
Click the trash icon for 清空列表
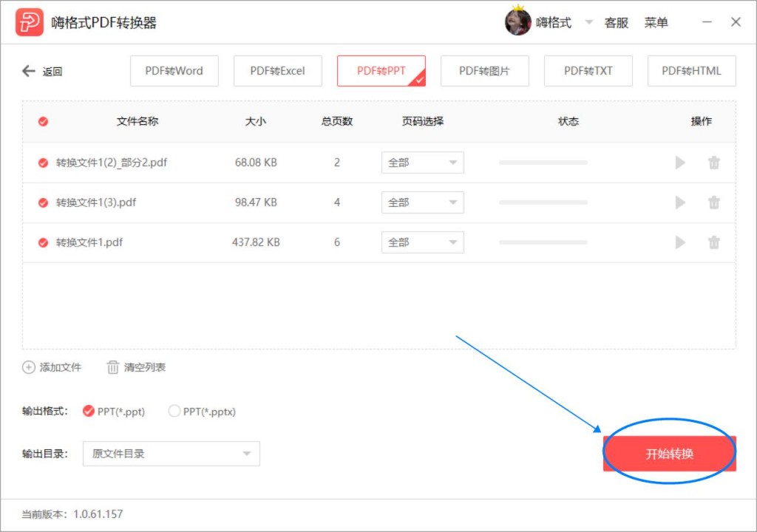click(x=112, y=367)
